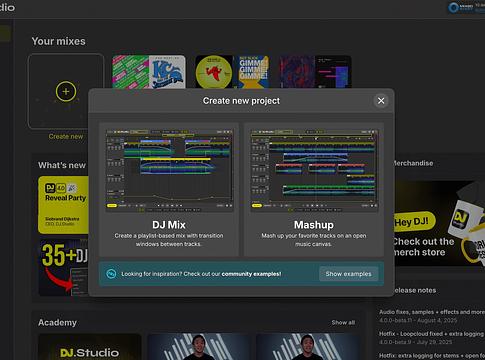Click the DJ Mix timeline preview image

click(169, 171)
